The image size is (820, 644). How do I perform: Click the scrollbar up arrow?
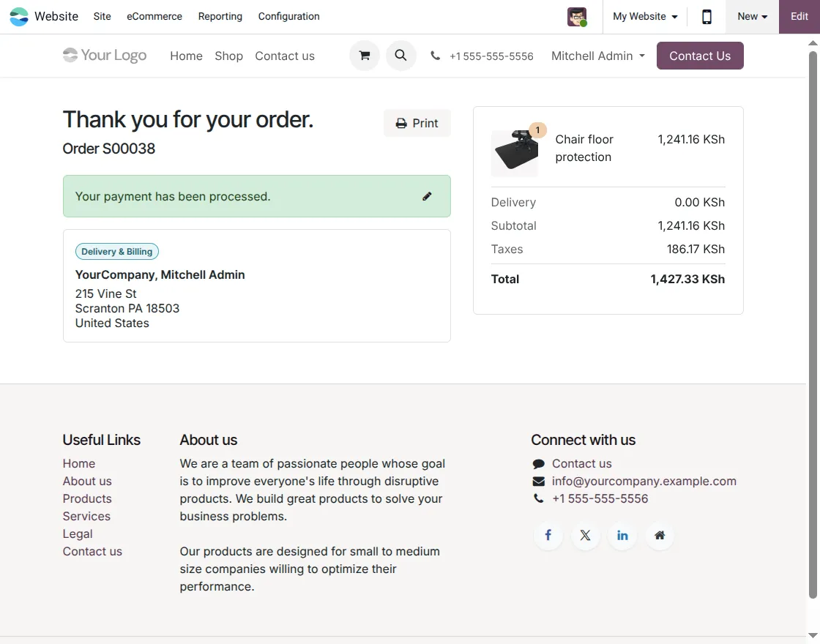813,43
